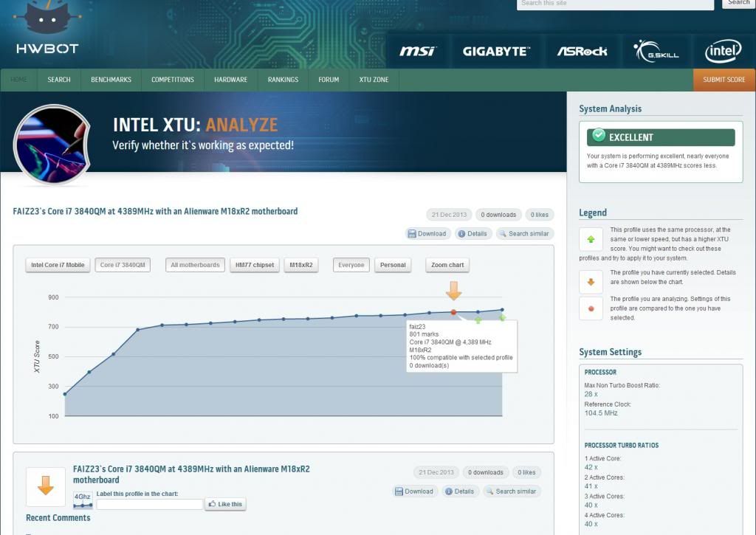
Task: Click into the Search this site field
Action: click(x=615, y=4)
